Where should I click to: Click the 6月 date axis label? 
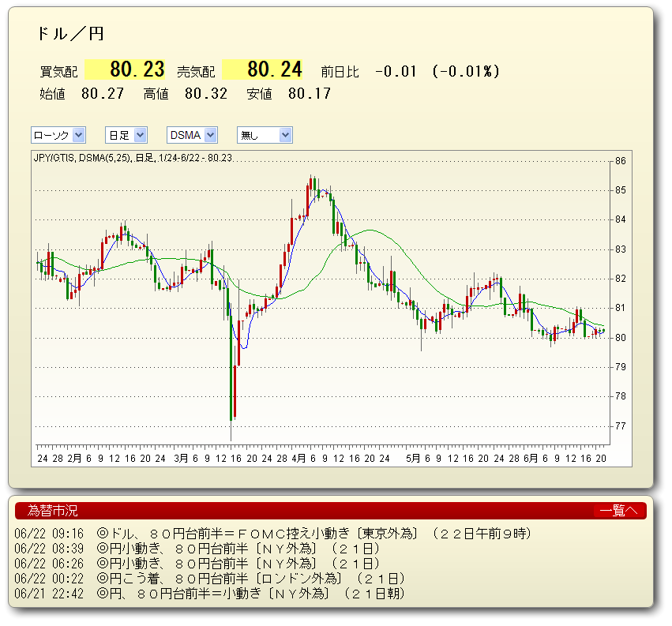click(x=531, y=459)
